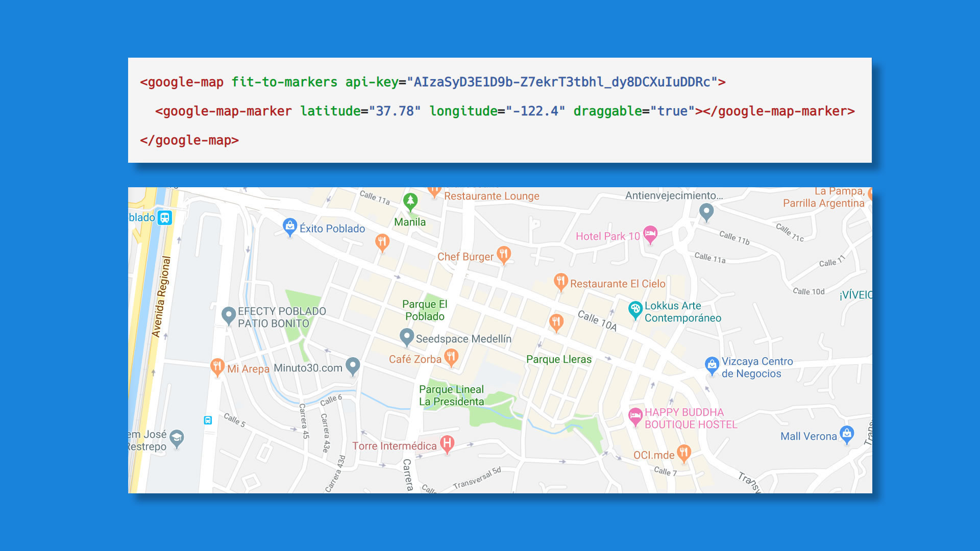Image resolution: width=980 pixels, height=551 pixels.
Task: Click the EFECTY POBLADO PATIO BONITO label
Action: pyautogui.click(x=281, y=317)
